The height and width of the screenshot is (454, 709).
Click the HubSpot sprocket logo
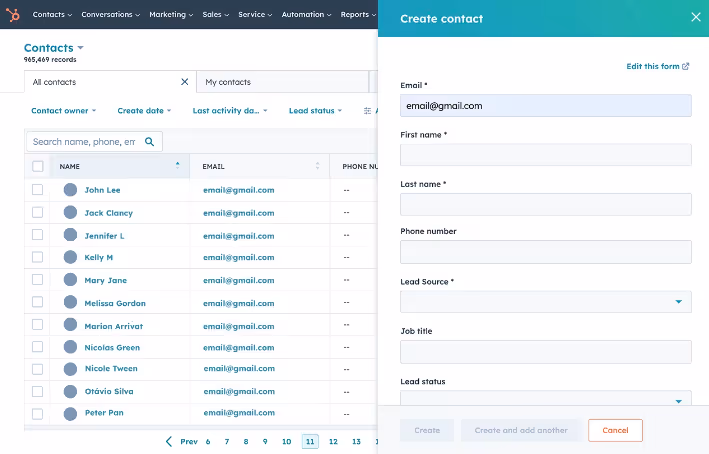(x=13, y=15)
